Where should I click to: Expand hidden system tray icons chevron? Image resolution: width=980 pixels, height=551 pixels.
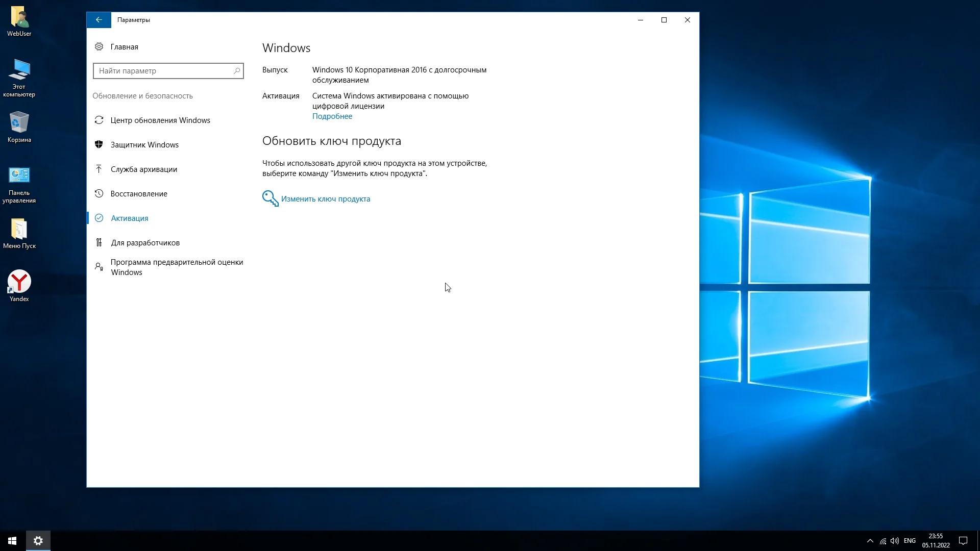point(870,541)
